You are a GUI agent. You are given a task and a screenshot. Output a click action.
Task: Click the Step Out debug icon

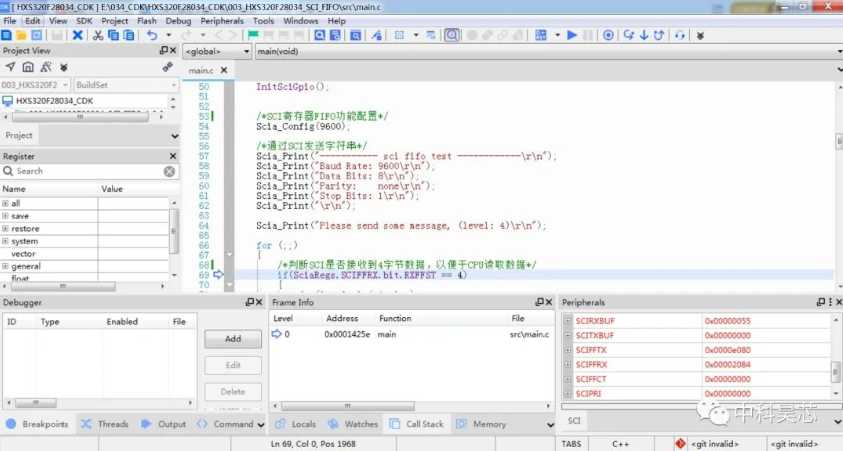point(659,35)
